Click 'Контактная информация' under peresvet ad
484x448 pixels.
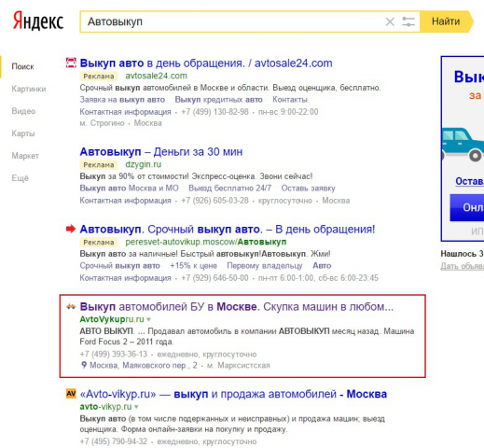coord(125,278)
